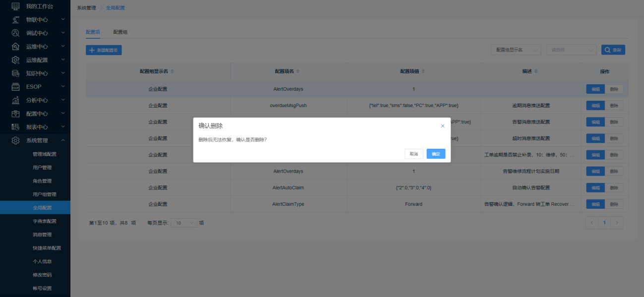Click the 新建配置项 add button
The height and width of the screenshot is (297, 644).
104,50
